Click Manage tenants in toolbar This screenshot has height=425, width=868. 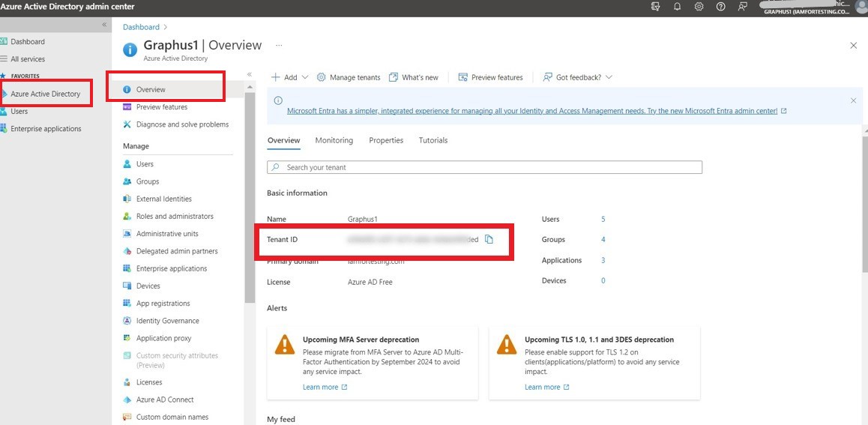pyautogui.click(x=349, y=77)
